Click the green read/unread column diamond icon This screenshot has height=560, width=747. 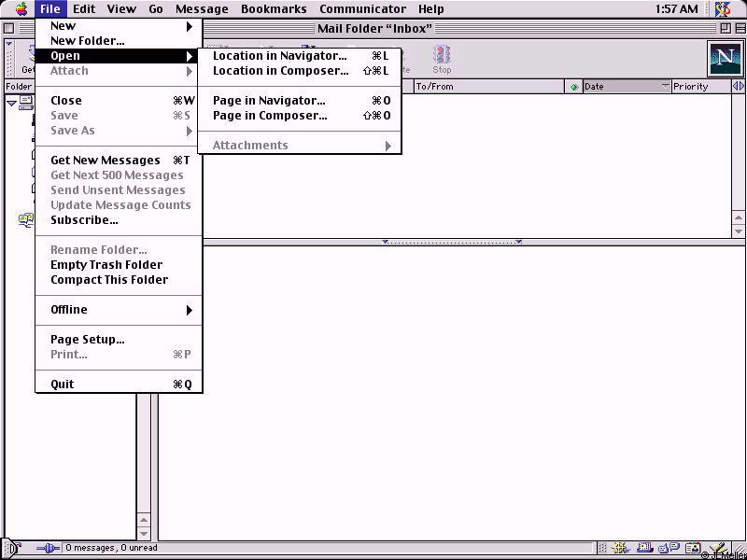pos(573,87)
